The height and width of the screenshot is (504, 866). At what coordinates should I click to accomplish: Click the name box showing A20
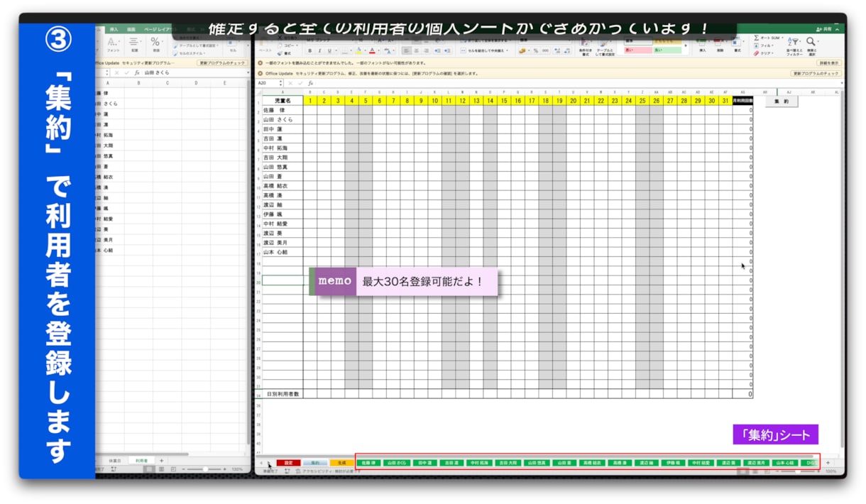[x=267, y=83]
